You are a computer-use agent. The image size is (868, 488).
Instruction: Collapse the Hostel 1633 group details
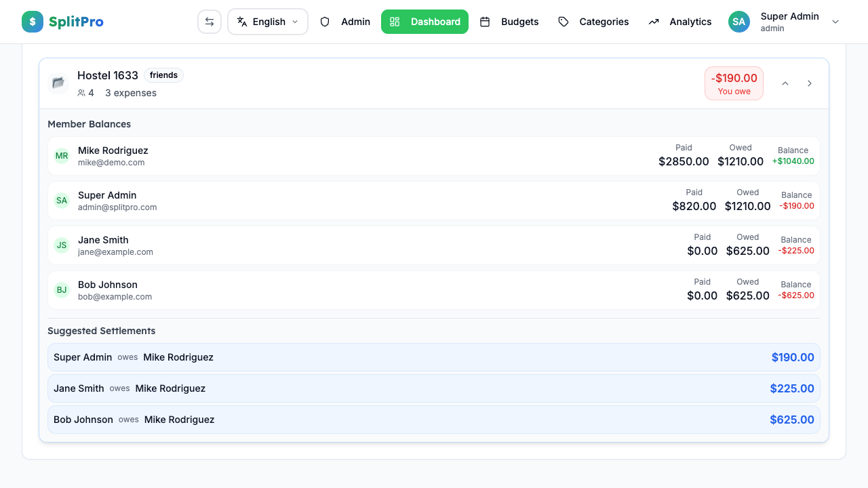785,83
